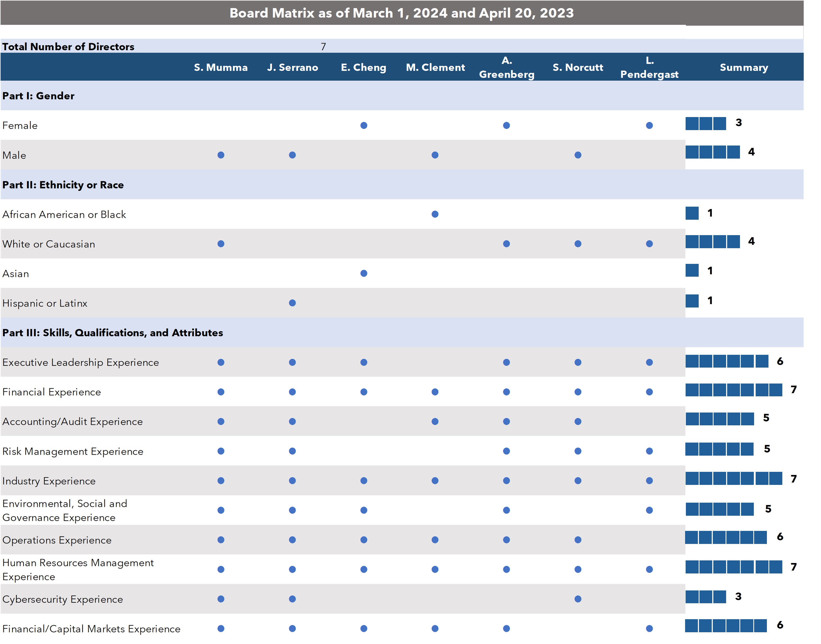This screenshot has height=644, width=821.
Task: Click the 'Summary' column header
Action: click(744, 67)
